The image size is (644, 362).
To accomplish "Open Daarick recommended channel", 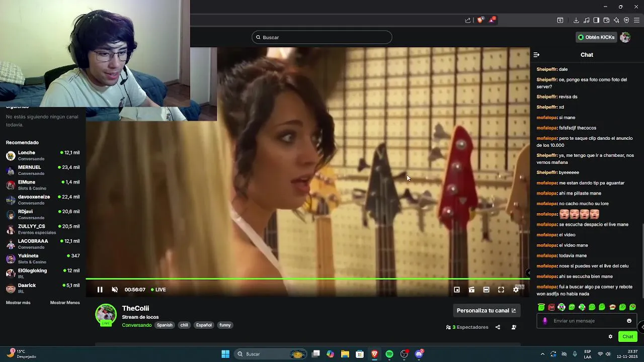I will click(x=43, y=288).
